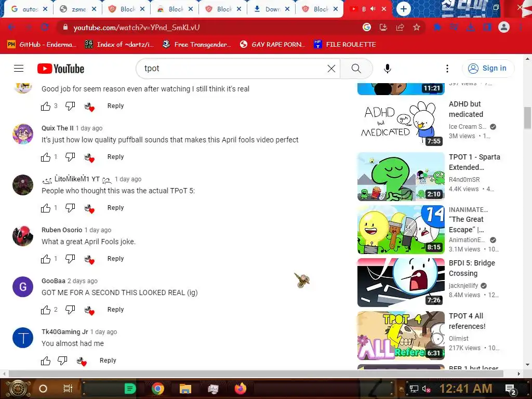Viewport: 532px width, 399px height.
Task: Mute the YouTube tab speaker icon
Action: [373, 9]
